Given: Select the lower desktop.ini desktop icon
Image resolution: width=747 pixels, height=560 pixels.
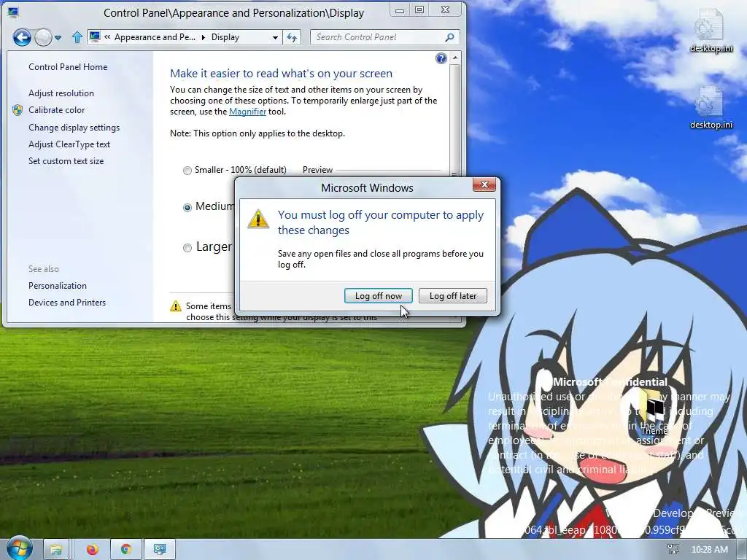Looking at the screenshot, I should point(711,107).
